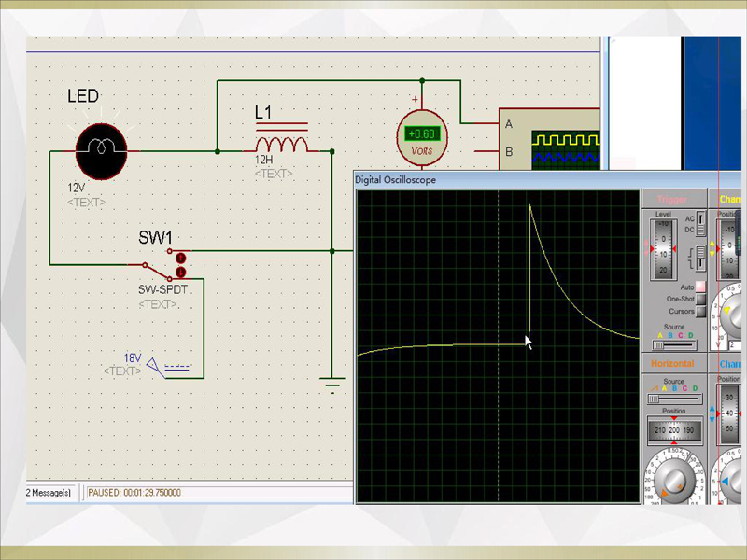
Task: Click the waveform peak on the oscilloscope display
Action: coord(530,205)
